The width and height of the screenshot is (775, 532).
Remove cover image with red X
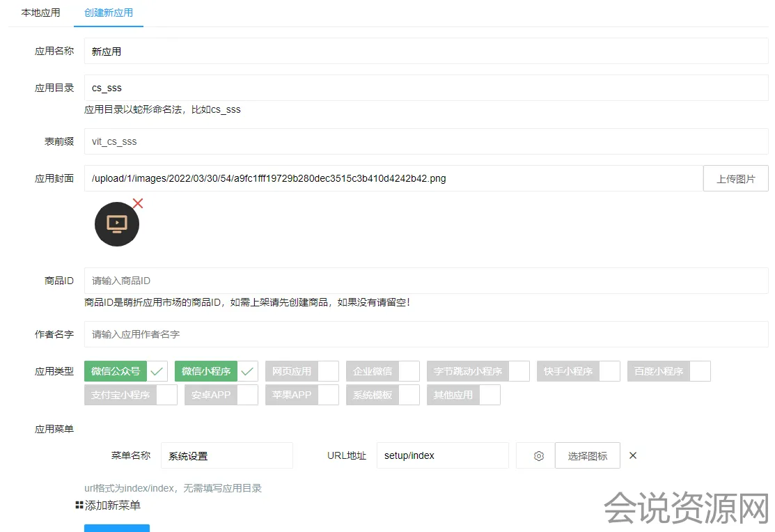(138, 203)
